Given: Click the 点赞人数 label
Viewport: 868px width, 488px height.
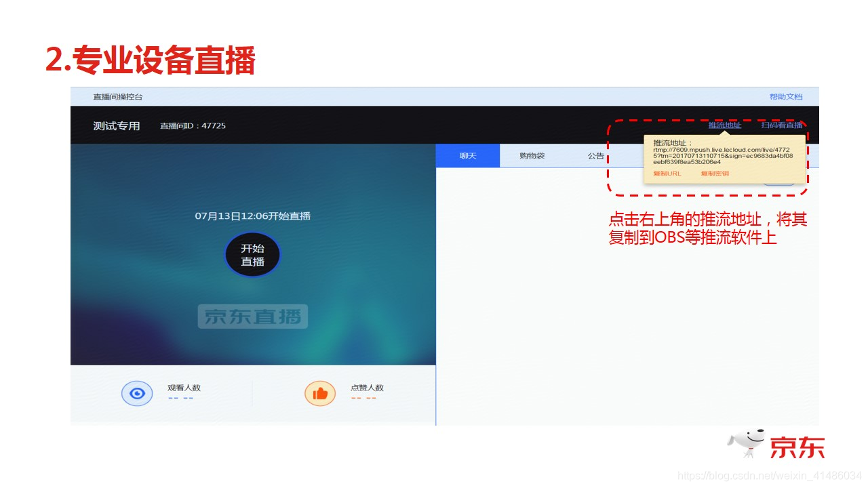Looking at the screenshot, I should point(367,388).
